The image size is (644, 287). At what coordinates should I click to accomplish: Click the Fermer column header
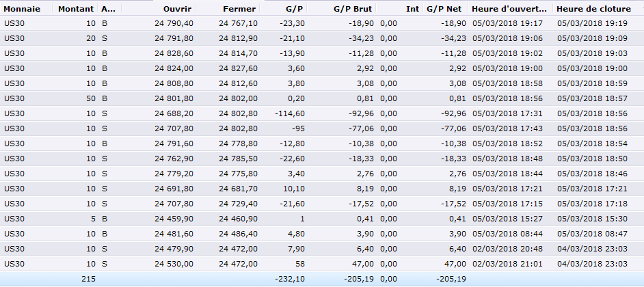pos(239,9)
